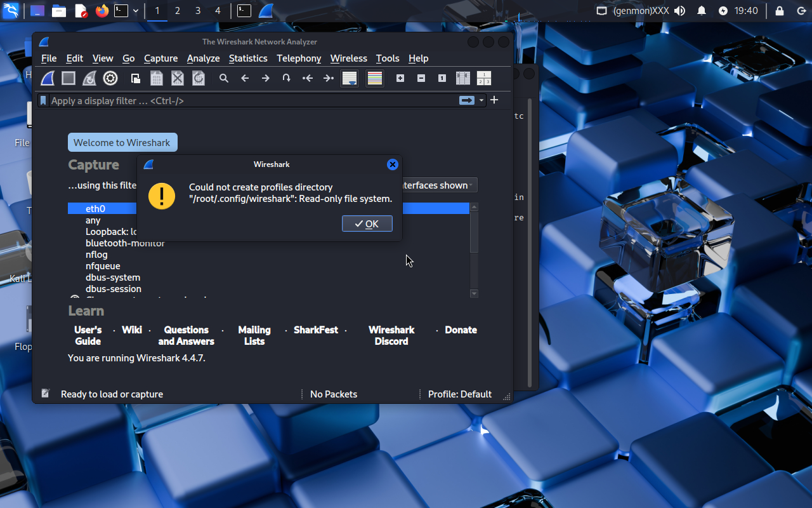
Task: Reset packet text to normal size
Action: 442,78
